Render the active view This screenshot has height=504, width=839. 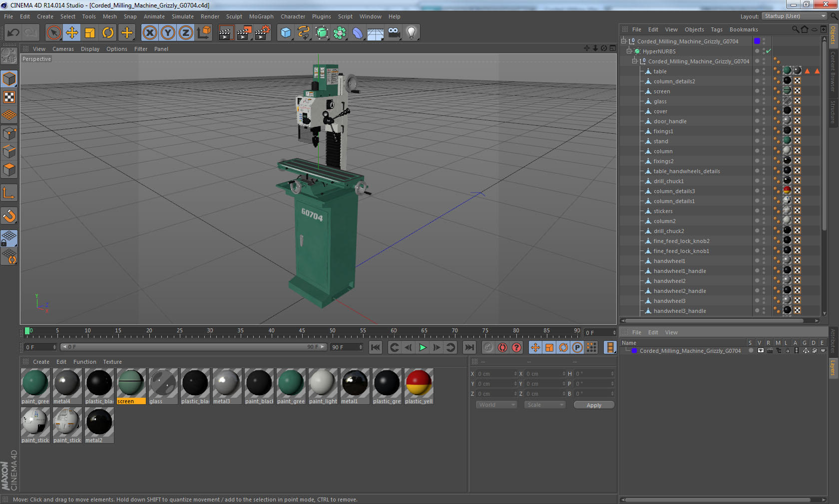click(x=226, y=33)
